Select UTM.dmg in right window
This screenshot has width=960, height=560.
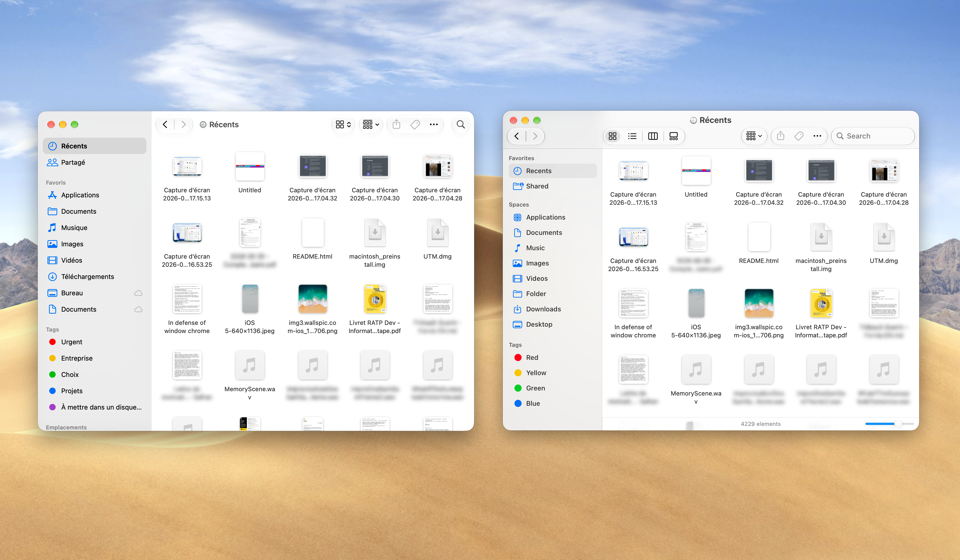click(884, 243)
